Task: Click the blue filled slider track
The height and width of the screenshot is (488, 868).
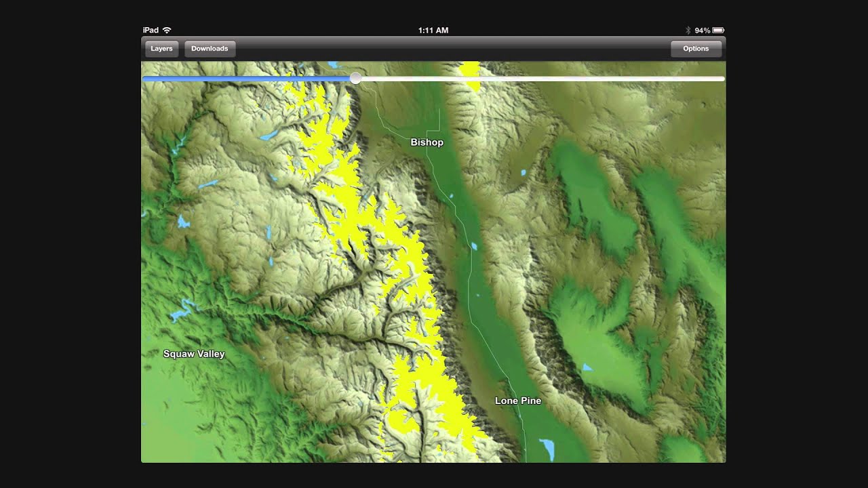Action: [247, 79]
